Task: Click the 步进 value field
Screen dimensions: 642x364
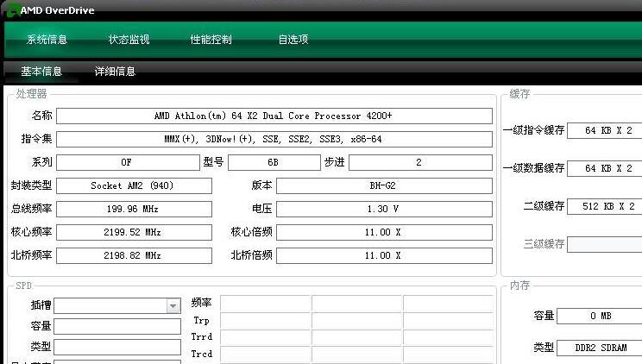Action: point(420,162)
